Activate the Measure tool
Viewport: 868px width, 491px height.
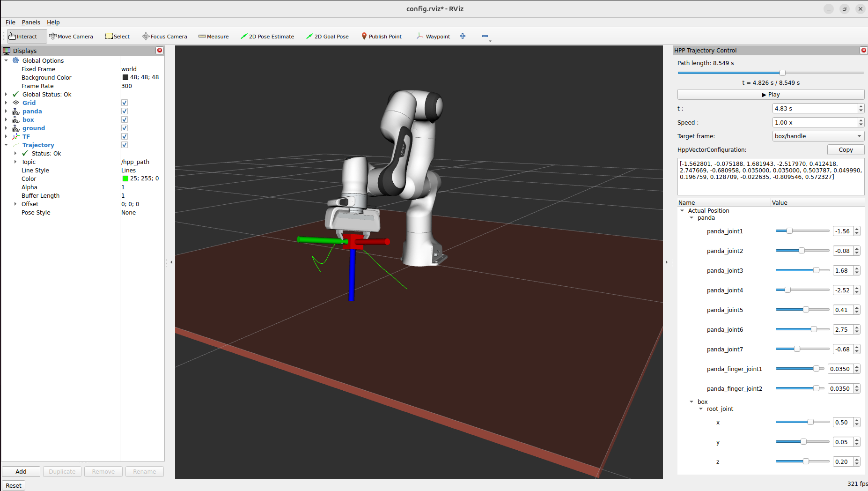pos(213,37)
